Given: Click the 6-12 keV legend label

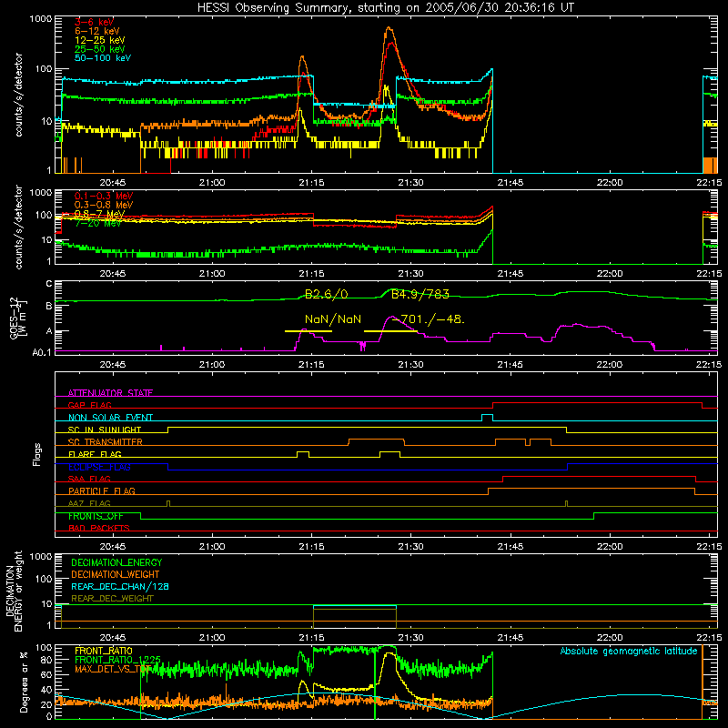Looking at the screenshot, I should (96, 31).
